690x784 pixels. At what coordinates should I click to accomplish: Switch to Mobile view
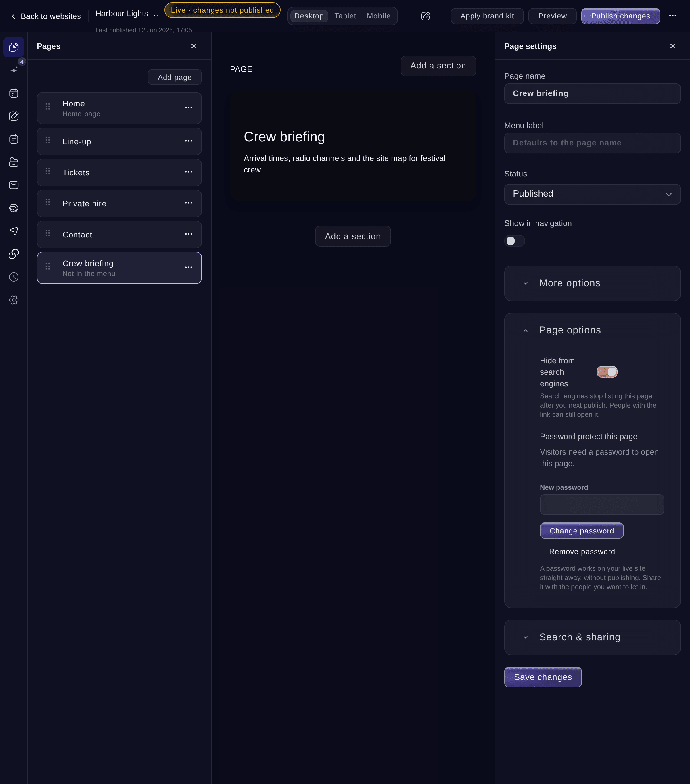[x=378, y=16]
